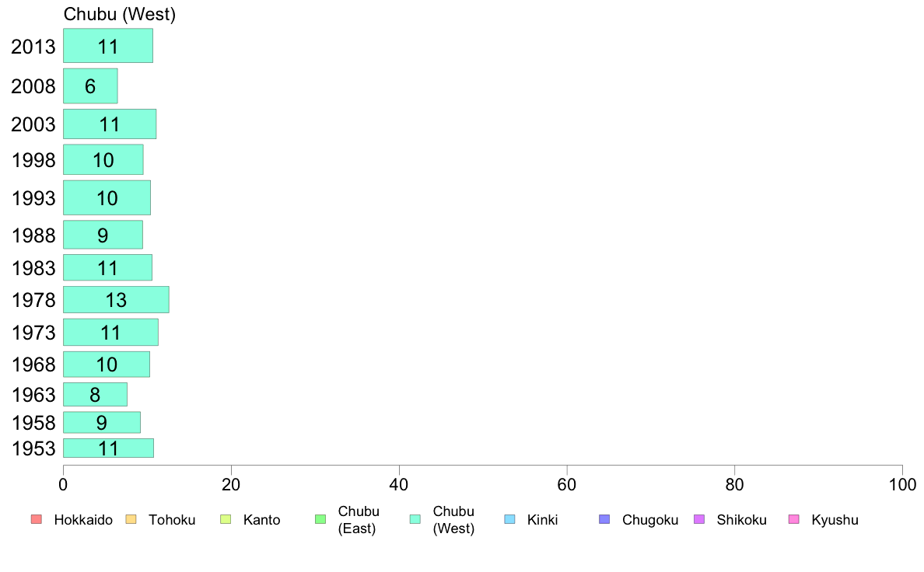Image resolution: width=924 pixels, height=572 pixels.
Task: Toggle the Chubu (West) teal legend swatch
Action: tap(415, 519)
